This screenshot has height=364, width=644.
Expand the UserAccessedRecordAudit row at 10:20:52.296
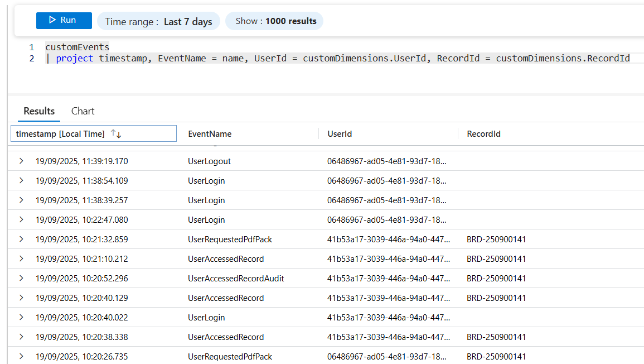(x=21, y=279)
